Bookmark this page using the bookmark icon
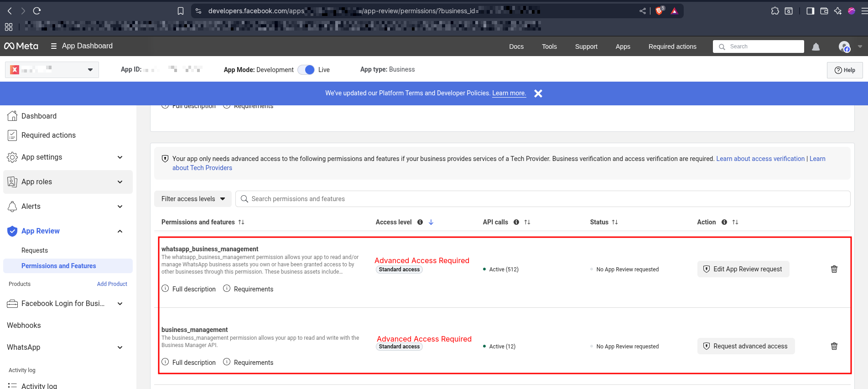Image resolution: width=868 pixels, height=389 pixels. pyautogui.click(x=181, y=11)
